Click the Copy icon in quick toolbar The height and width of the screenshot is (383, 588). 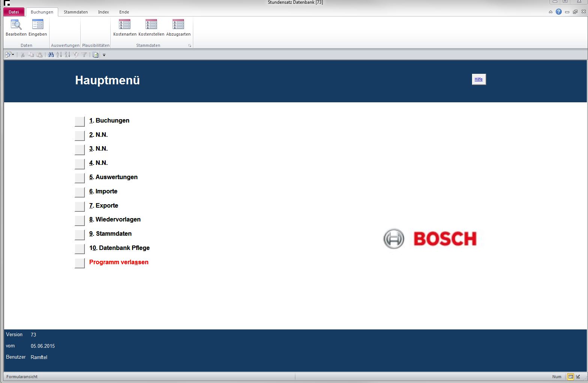[x=31, y=55]
